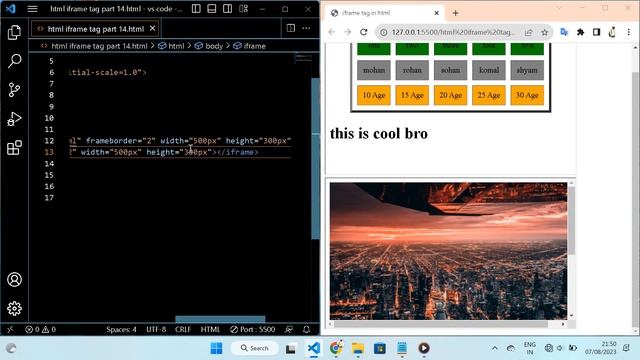Close the html iframe tag part 14.html tab

pyautogui.click(x=152, y=29)
